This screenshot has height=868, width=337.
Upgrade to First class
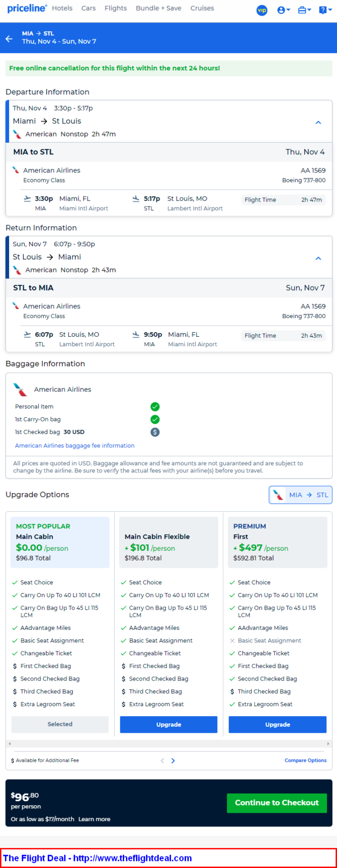point(277,724)
